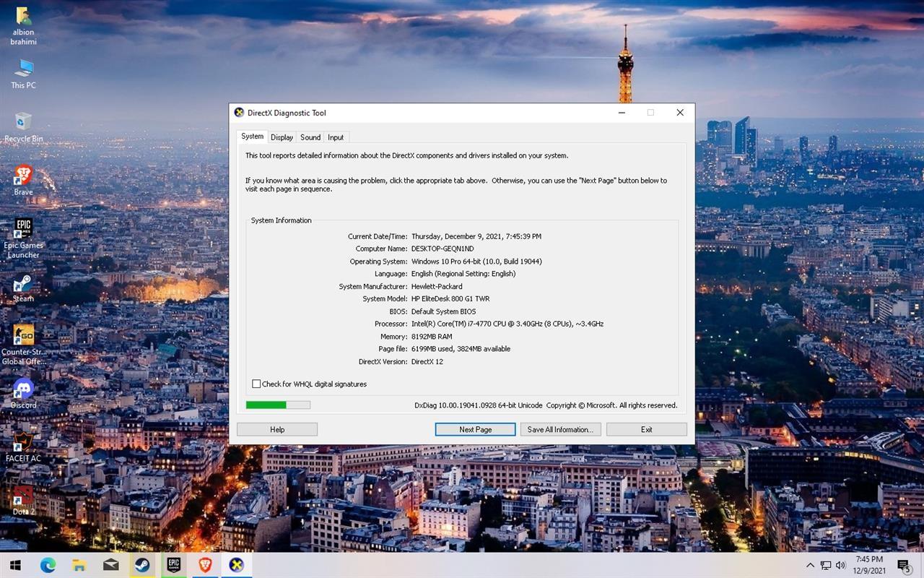The image size is (924, 578).
Task: Click the DirectX icon in the title bar
Action: pos(239,113)
